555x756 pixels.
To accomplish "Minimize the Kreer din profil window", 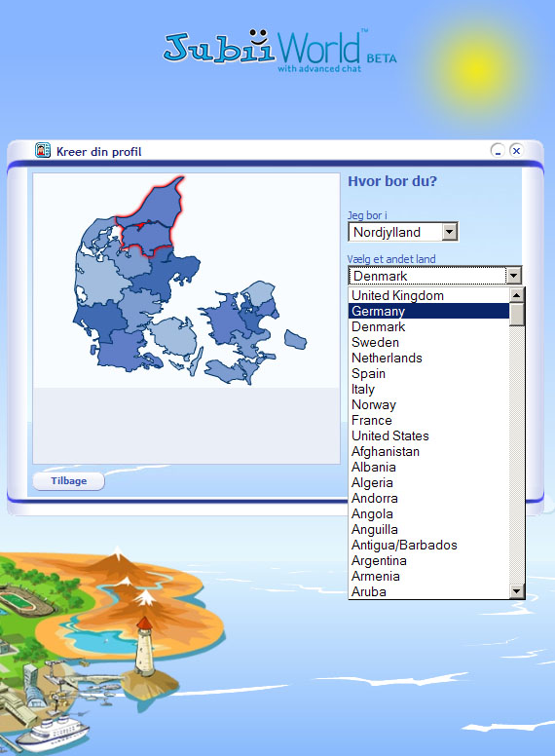I will (498, 150).
